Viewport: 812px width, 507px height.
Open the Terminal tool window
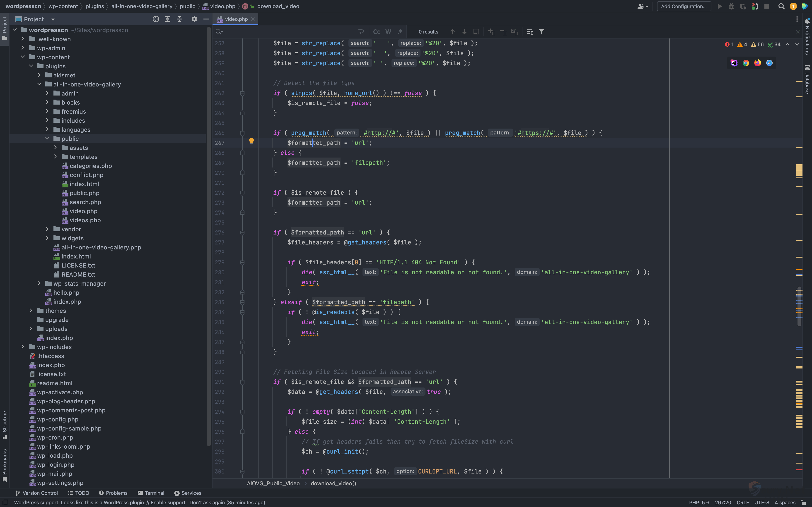tap(151, 493)
